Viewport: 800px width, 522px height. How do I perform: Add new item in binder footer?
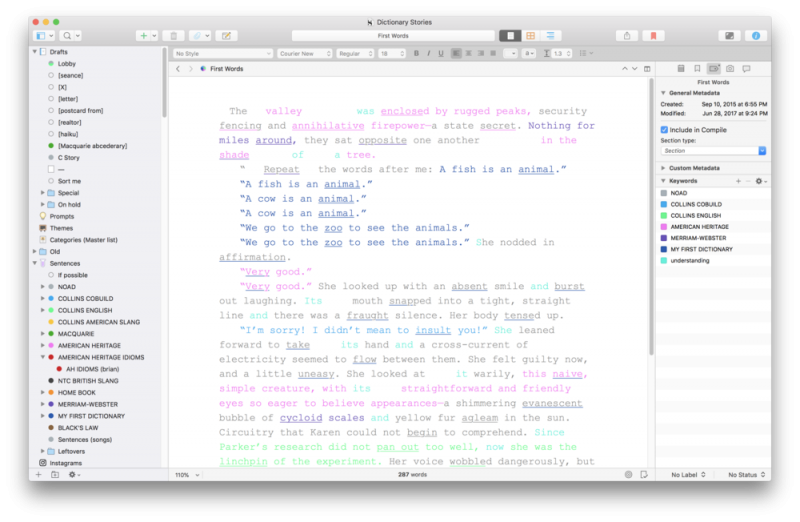pyautogui.click(x=38, y=475)
